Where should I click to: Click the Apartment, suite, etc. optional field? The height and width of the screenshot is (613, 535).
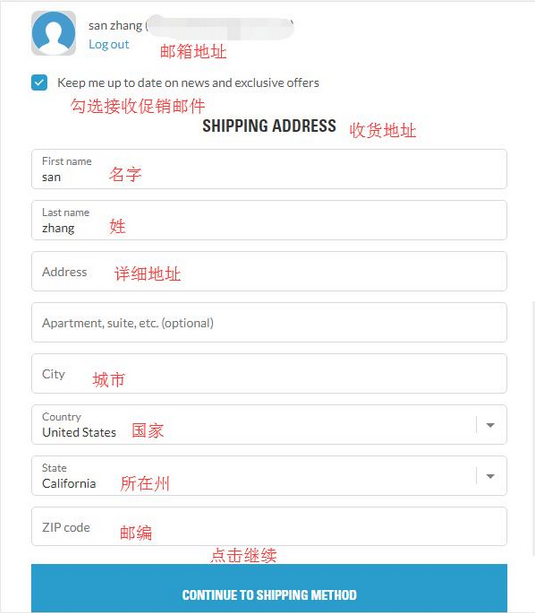pos(269,323)
